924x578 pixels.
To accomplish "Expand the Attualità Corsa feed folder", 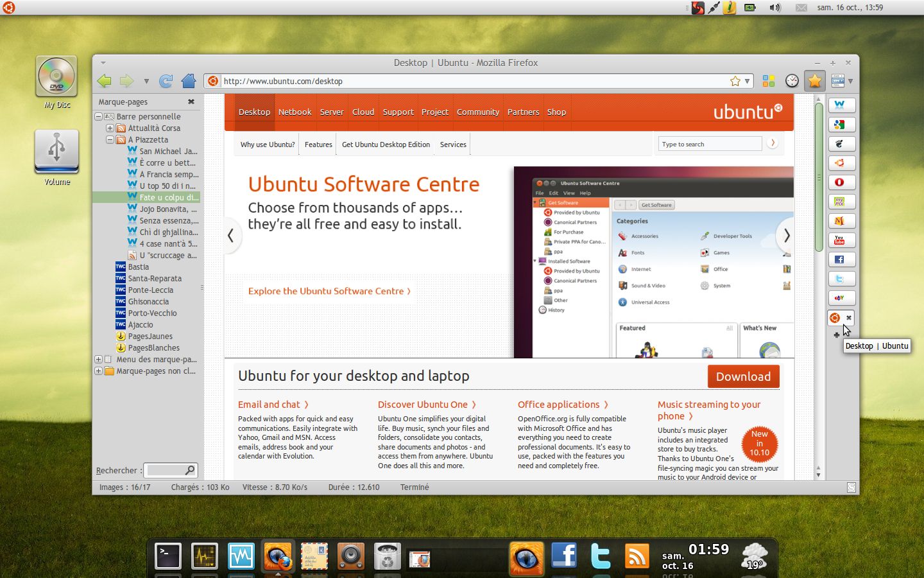I will 110,128.
